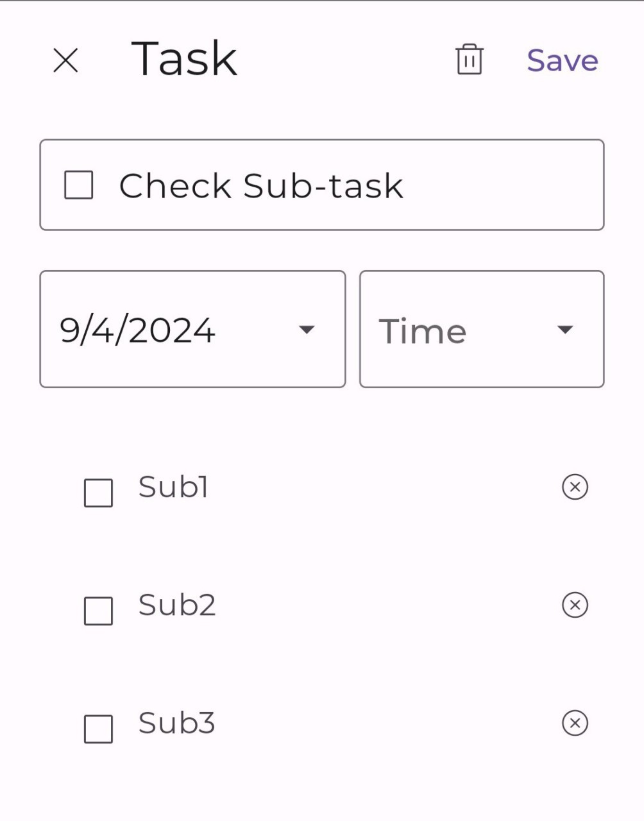Check the Sub1 checkbox
644x821 pixels.
(99, 493)
